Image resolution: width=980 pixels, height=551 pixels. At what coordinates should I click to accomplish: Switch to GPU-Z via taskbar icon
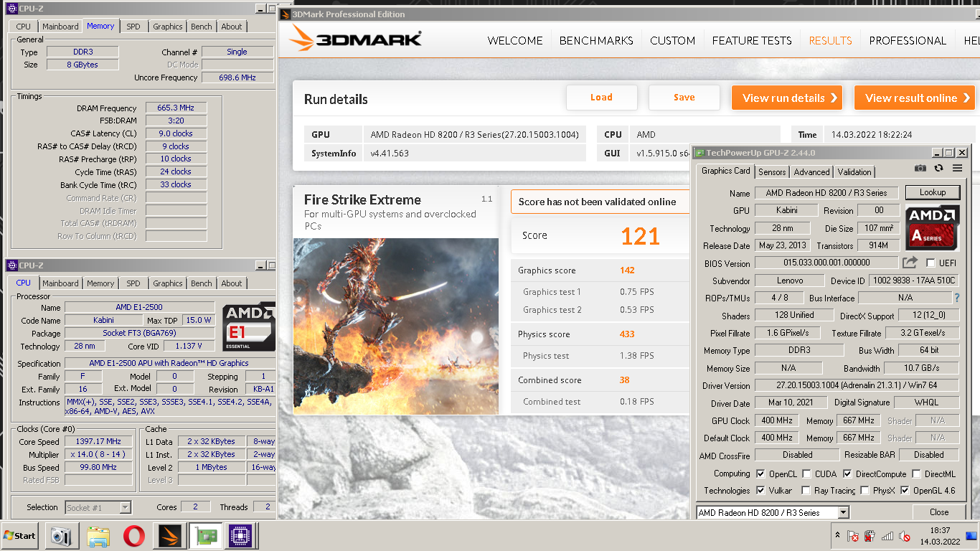click(205, 536)
